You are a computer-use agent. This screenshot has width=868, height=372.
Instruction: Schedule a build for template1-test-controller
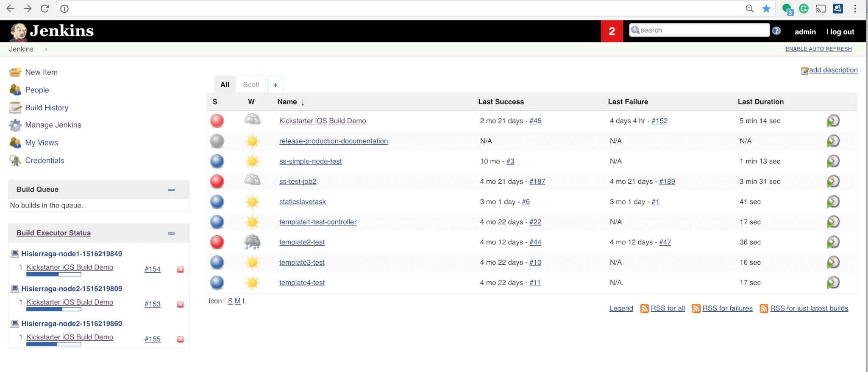833,222
